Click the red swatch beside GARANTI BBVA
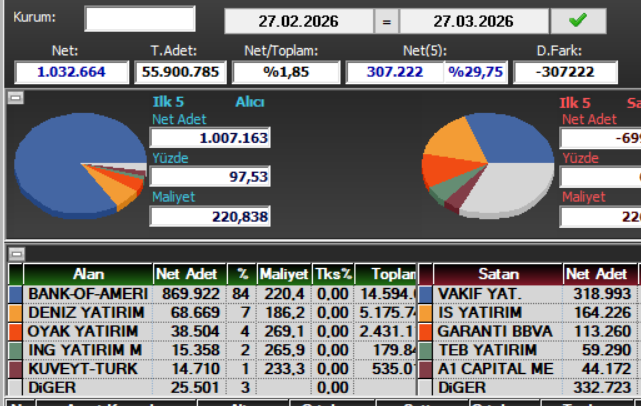This screenshot has height=406, width=641. (x=426, y=332)
